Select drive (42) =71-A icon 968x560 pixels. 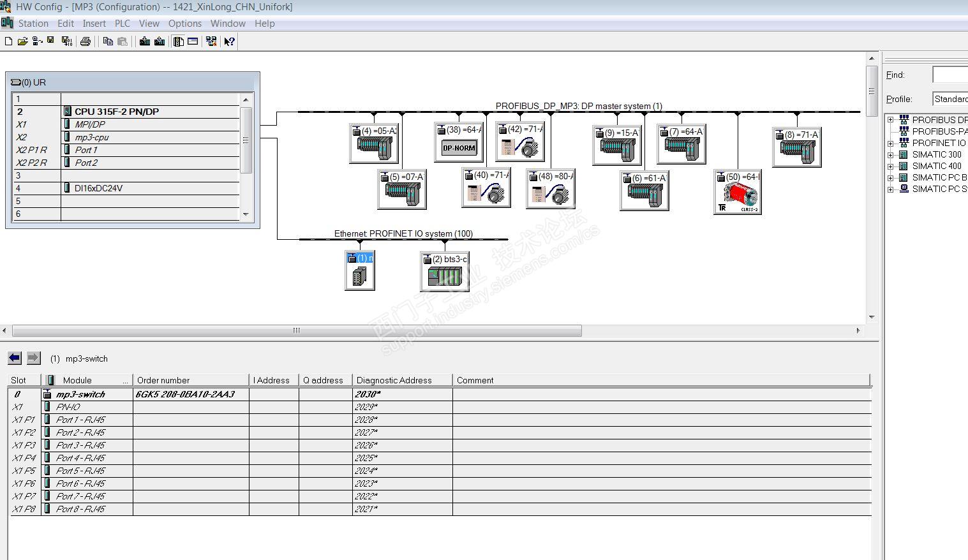[520, 142]
